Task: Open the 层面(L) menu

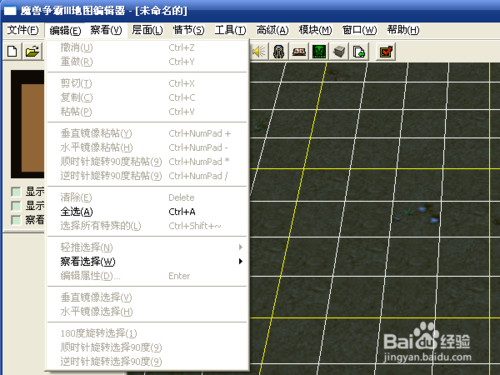Action: tap(147, 30)
